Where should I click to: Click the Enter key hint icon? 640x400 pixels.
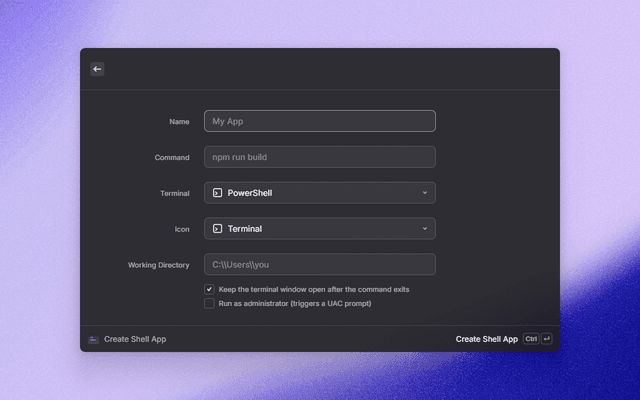pyautogui.click(x=547, y=339)
